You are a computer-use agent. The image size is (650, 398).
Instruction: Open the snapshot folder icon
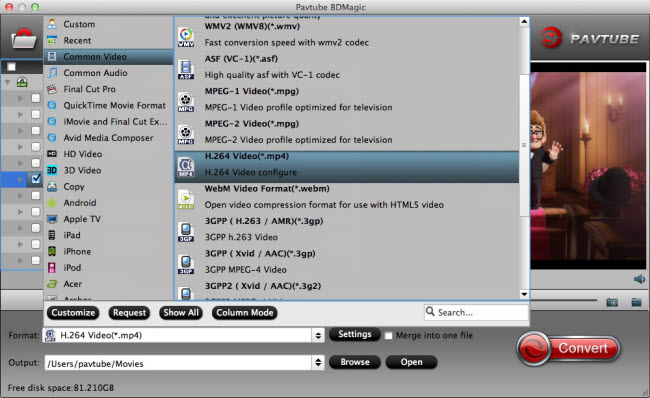pos(636,302)
